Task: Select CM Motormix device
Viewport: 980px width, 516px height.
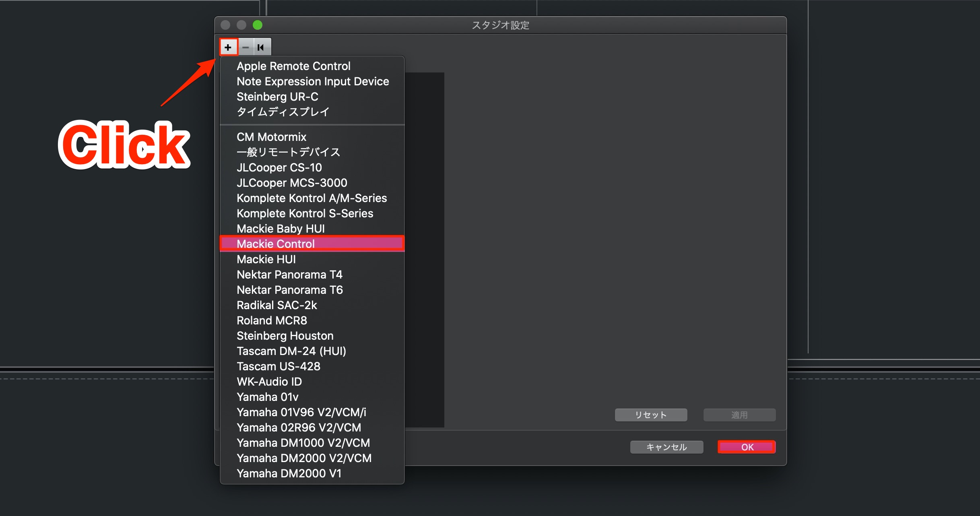Action: pos(312,137)
